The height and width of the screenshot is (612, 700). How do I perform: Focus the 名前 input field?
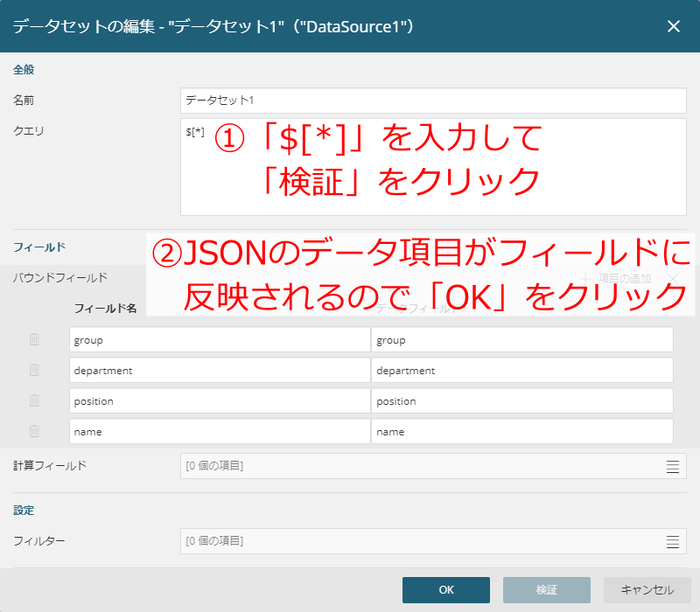point(433,101)
